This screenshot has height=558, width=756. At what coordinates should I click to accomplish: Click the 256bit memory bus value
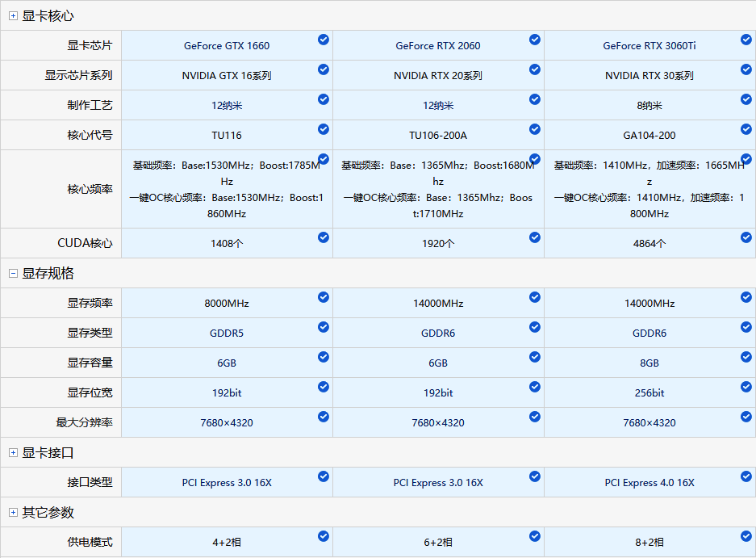coord(649,393)
